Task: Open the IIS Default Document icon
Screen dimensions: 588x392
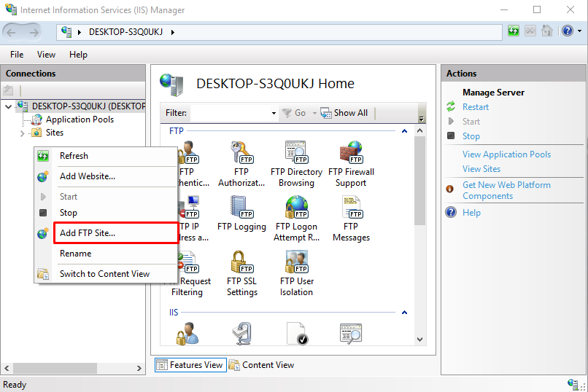Action: pos(297,333)
